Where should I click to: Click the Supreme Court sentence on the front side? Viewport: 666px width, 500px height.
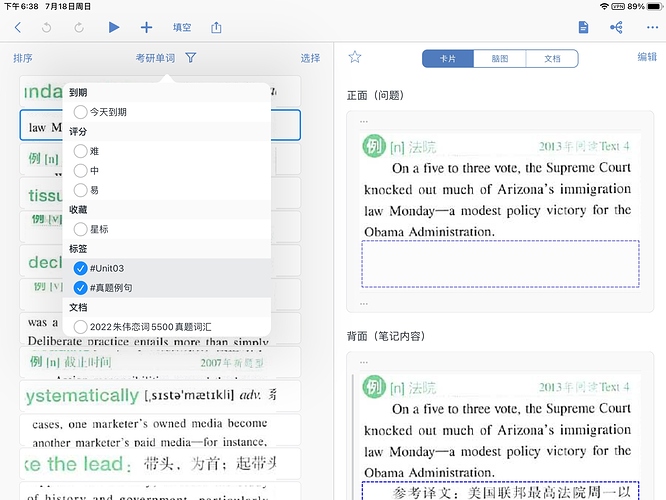(x=497, y=200)
